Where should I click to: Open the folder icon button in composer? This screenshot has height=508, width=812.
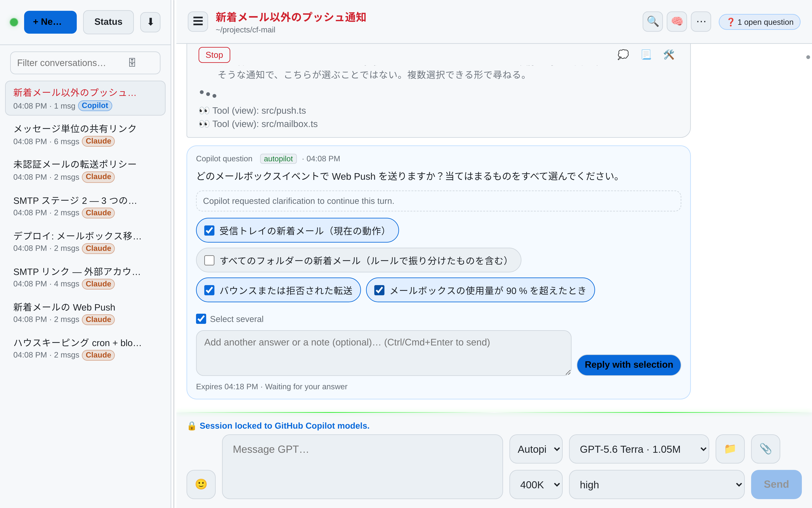coord(730,449)
